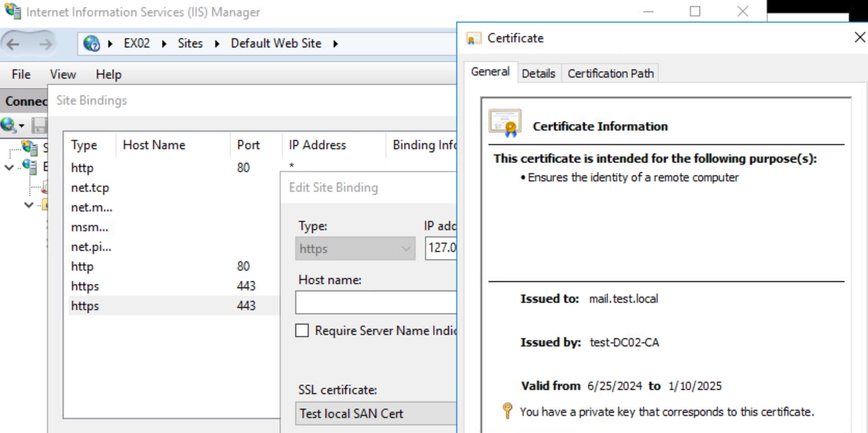Screen dimensions: 868x433
Task: Enable the Require Server Name Indication checkbox
Action: [302, 330]
